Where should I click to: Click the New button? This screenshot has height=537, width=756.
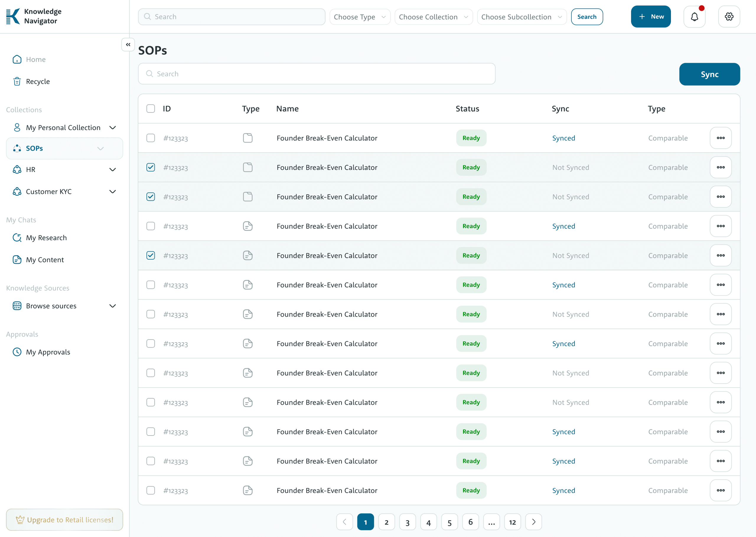[x=651, y=17]
